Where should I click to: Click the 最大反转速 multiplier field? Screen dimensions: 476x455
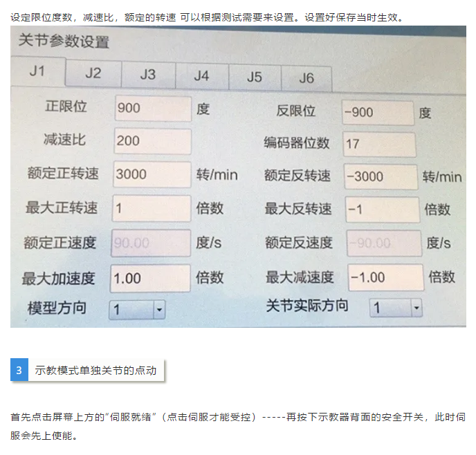[381, 210]
